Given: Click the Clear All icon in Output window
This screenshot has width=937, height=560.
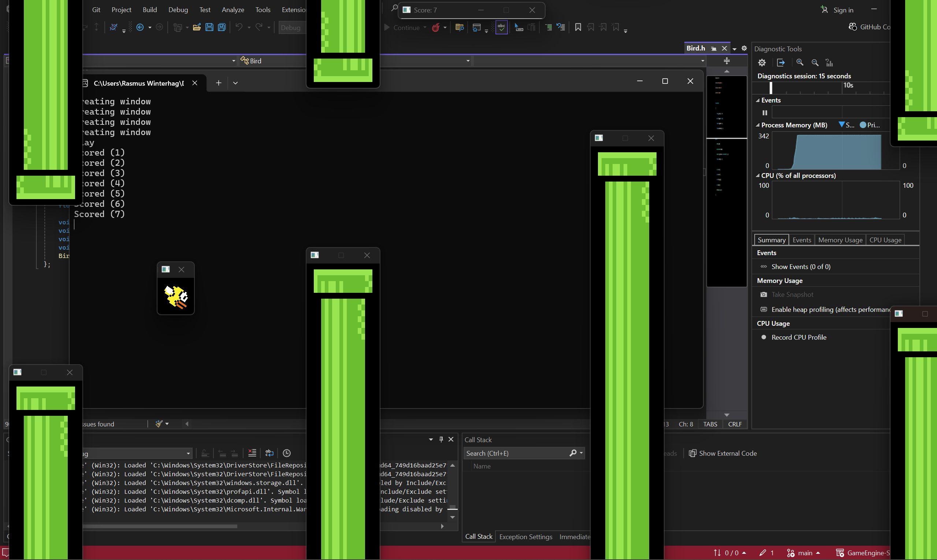Looking at the screenshot, I should tap(252, 453).
